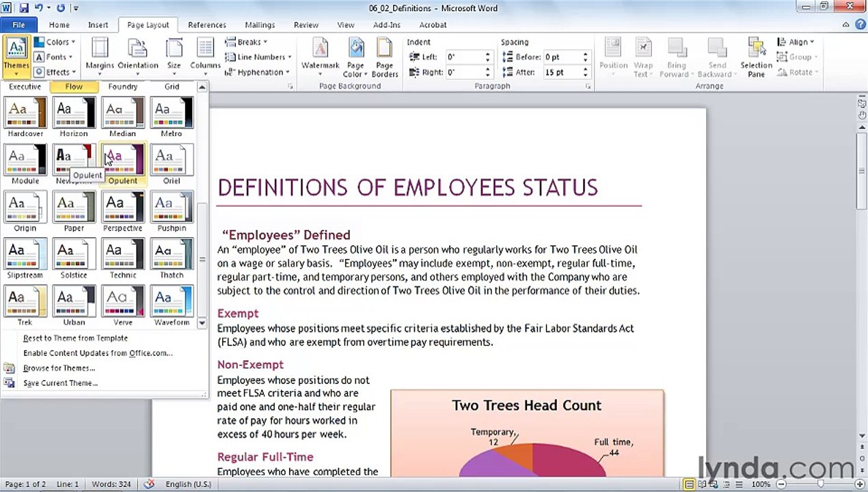The width and height of the screenshot is (868, 492).
Task: Select the Technic theme
Action: point(122,259)
